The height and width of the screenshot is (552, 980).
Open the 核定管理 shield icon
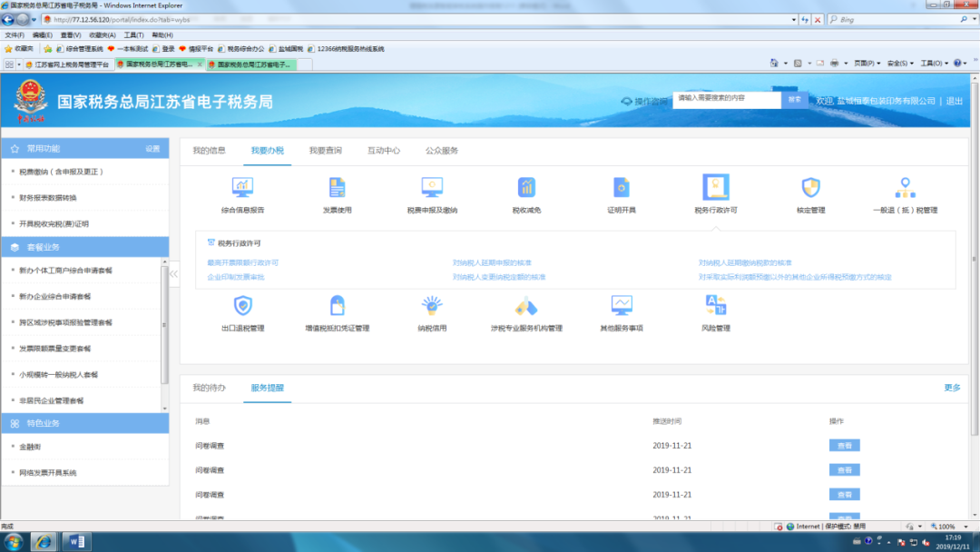coord(810,187)
